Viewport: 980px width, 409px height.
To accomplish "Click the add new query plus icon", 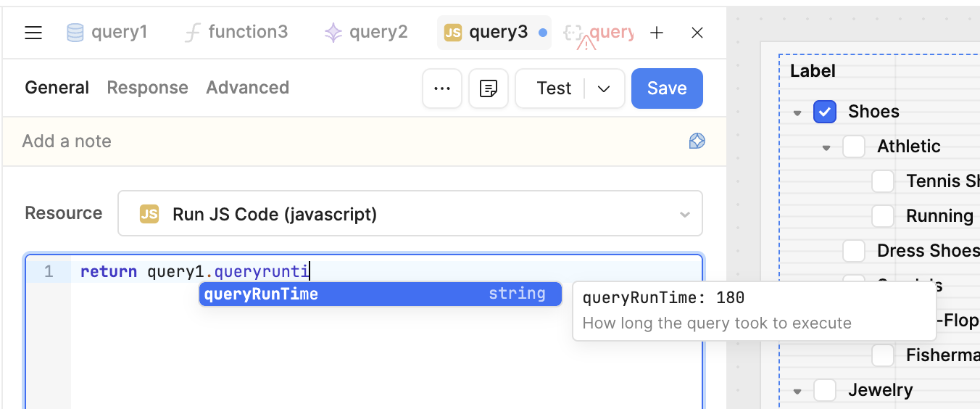I will click(x=657, y=33).
